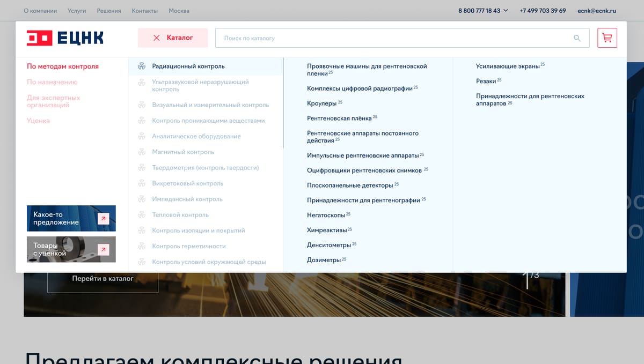Screen dimensions: 644x364
Task: Click the Поиск по каталогу search field
Action: tap(402, 38)
